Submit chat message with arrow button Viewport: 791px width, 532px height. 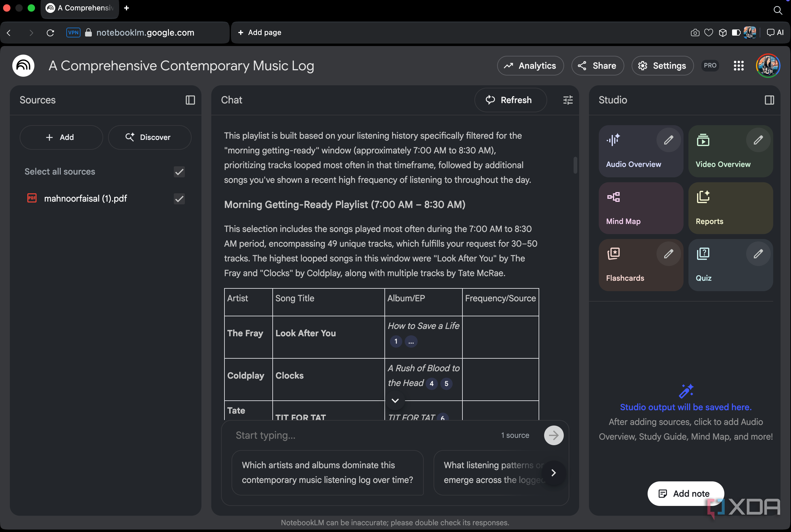pyautogui.click(x=554, y=435)
